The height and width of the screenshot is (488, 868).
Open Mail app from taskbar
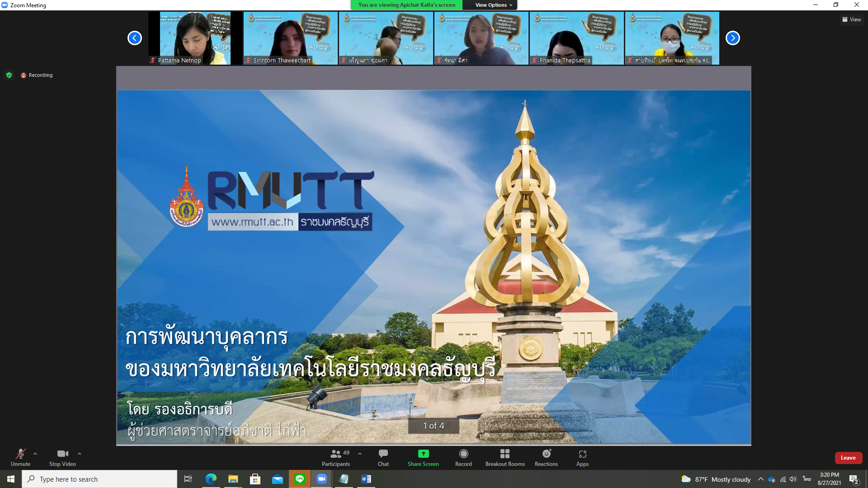pyautogui.click(x=277, y=479)
